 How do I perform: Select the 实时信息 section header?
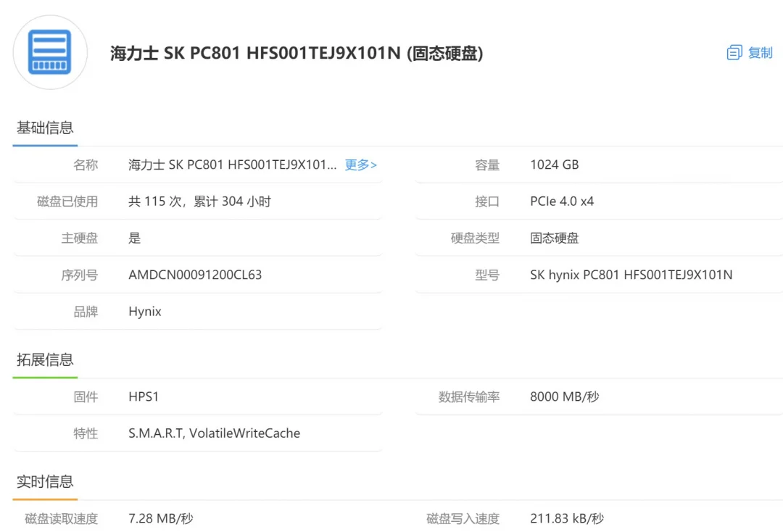point(45,481)
